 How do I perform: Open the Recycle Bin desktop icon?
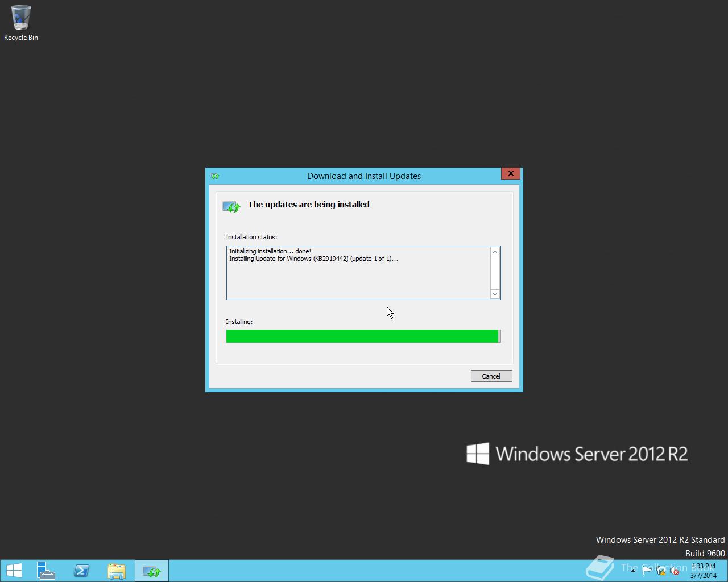pos(21,23)
